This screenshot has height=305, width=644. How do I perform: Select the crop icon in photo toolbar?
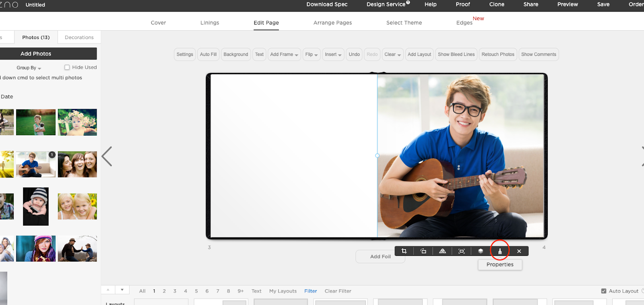pos(404,251)
